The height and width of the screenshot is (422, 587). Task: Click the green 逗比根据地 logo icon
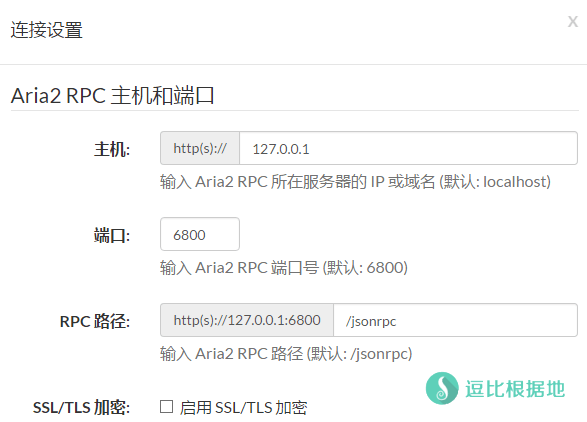[x=442, y=388]
